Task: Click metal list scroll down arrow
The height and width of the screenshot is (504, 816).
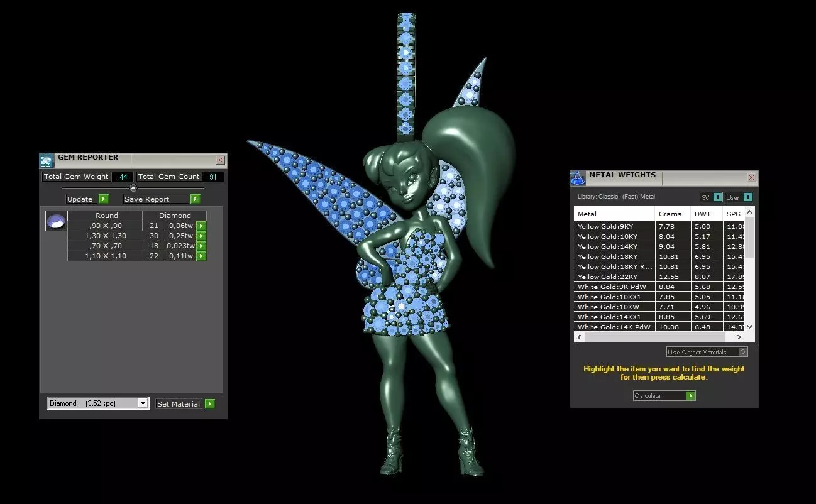Action: [x=749, y=327]
